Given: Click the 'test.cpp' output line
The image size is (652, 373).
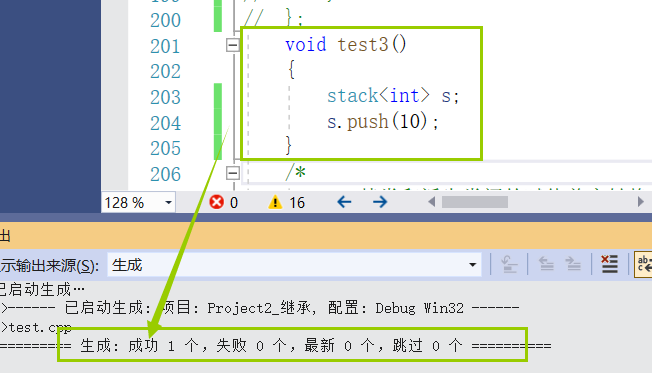Looking at the screenshot, I should tap(36, 328).
